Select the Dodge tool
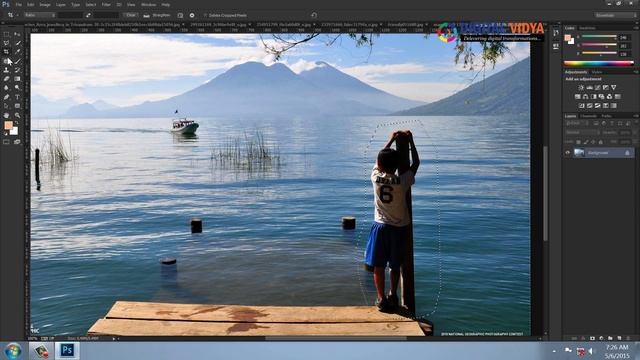 click(17, 88)
